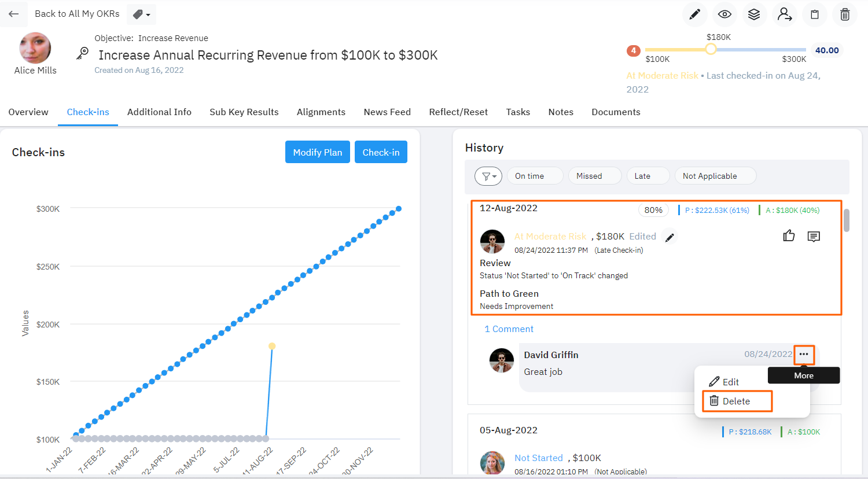Click the Modify Plan button
Image resolution: width=868 pixels, height=479 pixels.
pos(317,152)
